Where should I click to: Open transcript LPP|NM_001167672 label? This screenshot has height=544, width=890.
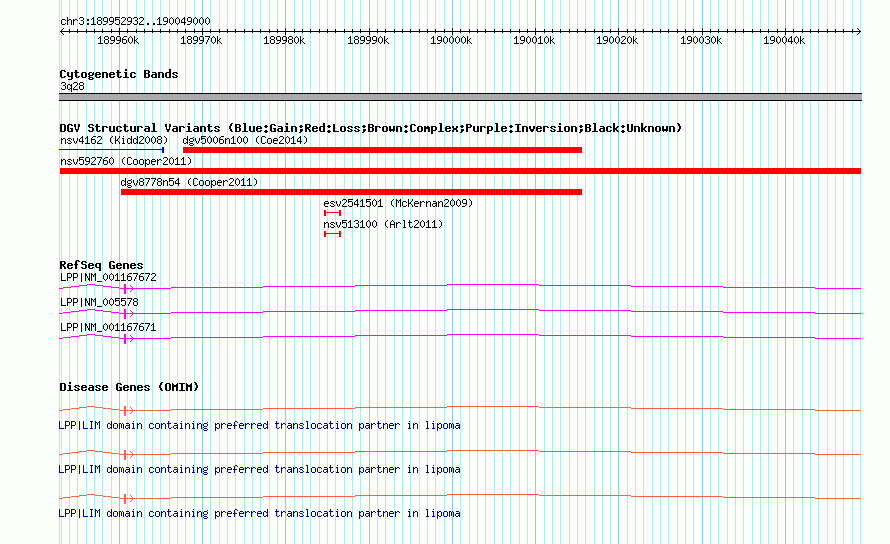(108, 278)
